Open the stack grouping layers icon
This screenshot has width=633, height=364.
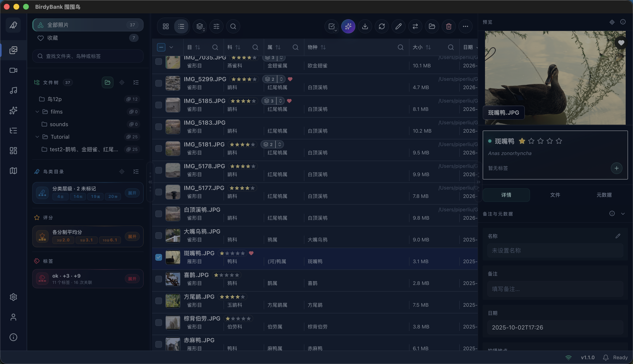pos(199,26)
